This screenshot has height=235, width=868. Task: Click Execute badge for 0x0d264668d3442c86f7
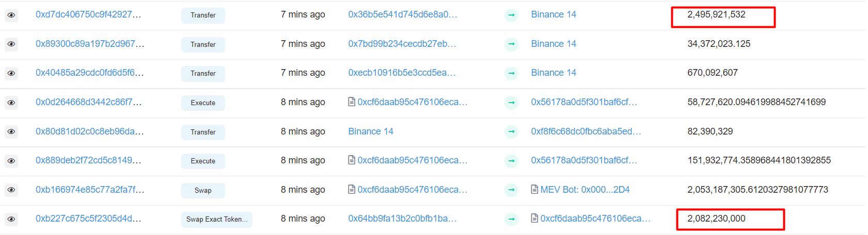click(x=203, y=103)
